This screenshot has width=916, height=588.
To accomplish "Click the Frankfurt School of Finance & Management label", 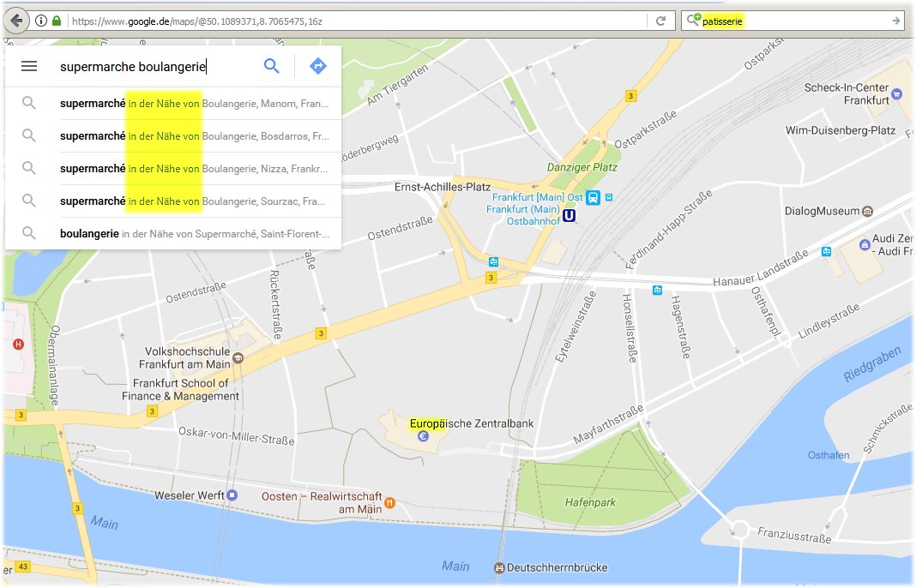I will (x=180, y=389).
